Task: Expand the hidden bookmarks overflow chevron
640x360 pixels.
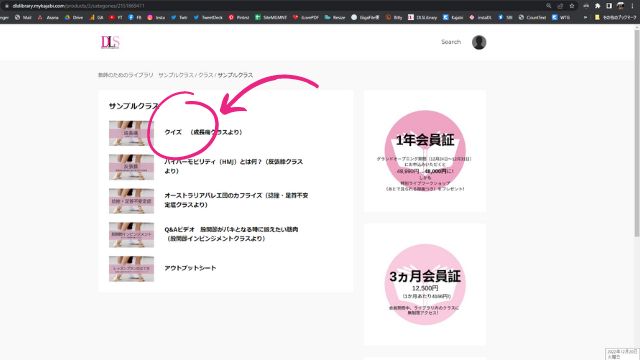Action: pyautogui.click(x=585, y=18)
